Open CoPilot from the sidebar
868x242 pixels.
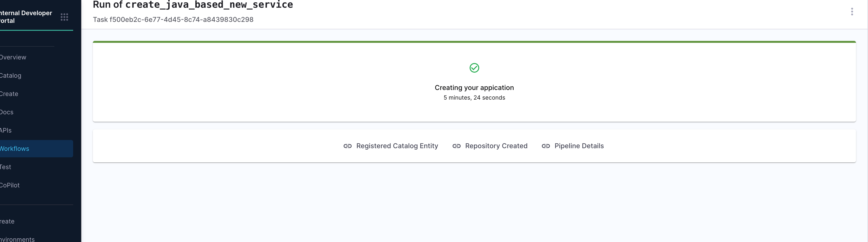click(9, 185)
